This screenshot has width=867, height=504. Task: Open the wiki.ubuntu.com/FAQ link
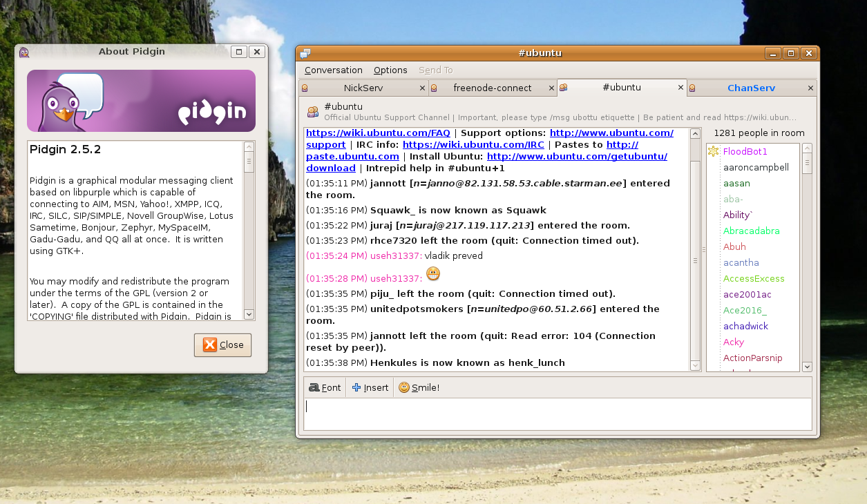(378, 133)
